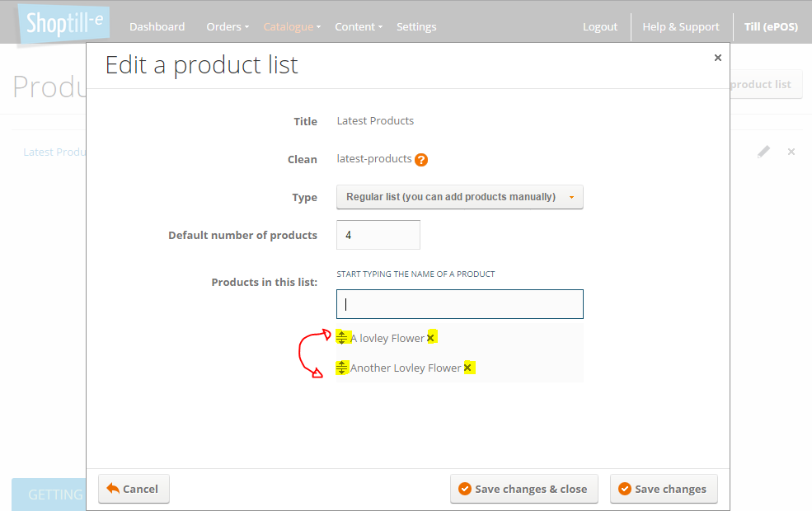Remove Another Lovley Flower from the list
This screenshot has height=511, width=812.
coord(467,368)
